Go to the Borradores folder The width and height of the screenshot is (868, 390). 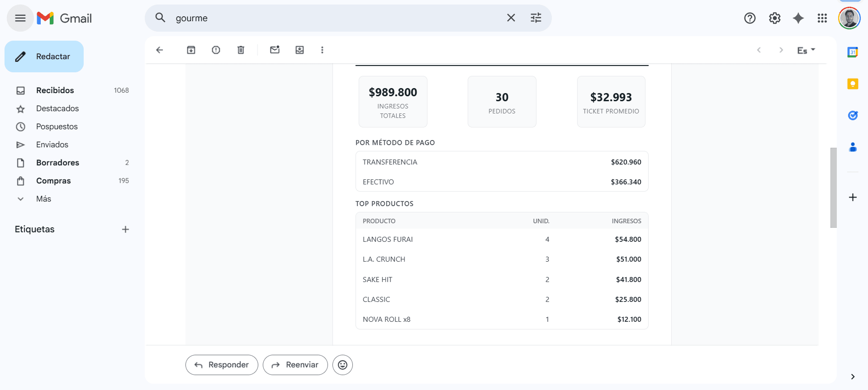[x=57, y=163]
